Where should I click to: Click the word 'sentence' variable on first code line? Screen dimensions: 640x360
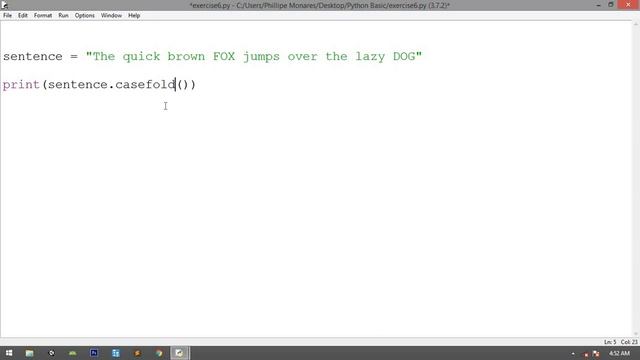33,56
